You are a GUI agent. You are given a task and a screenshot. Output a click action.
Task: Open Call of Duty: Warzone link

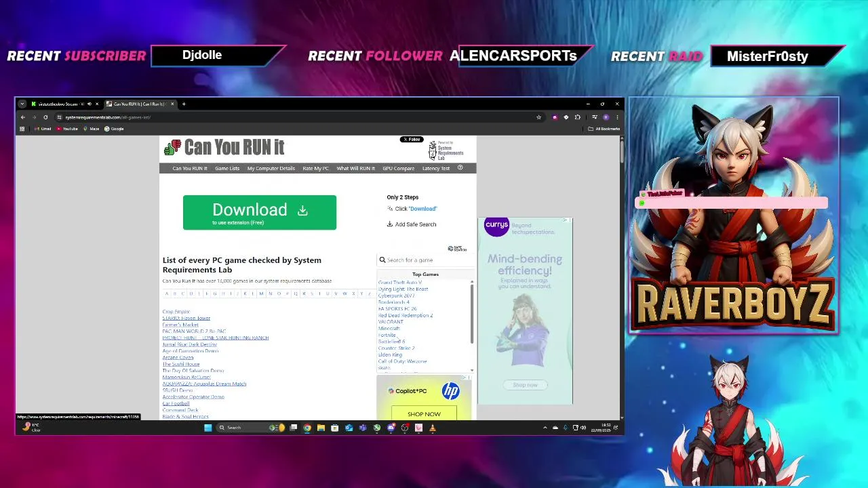coord(403,361)
